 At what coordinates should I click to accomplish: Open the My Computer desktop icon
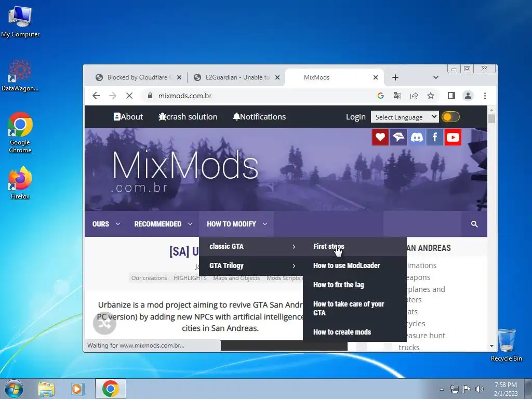pos(20,22)
